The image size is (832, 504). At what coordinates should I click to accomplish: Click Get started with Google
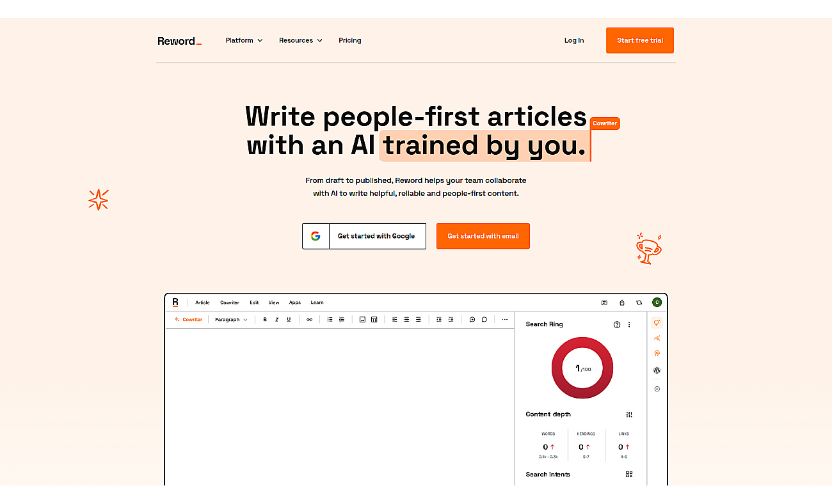coord(364,236)
